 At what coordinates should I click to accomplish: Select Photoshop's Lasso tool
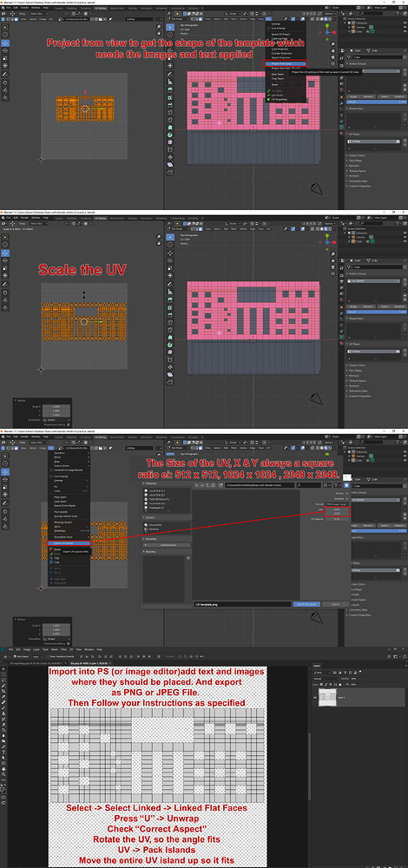[x=3, y=680]
